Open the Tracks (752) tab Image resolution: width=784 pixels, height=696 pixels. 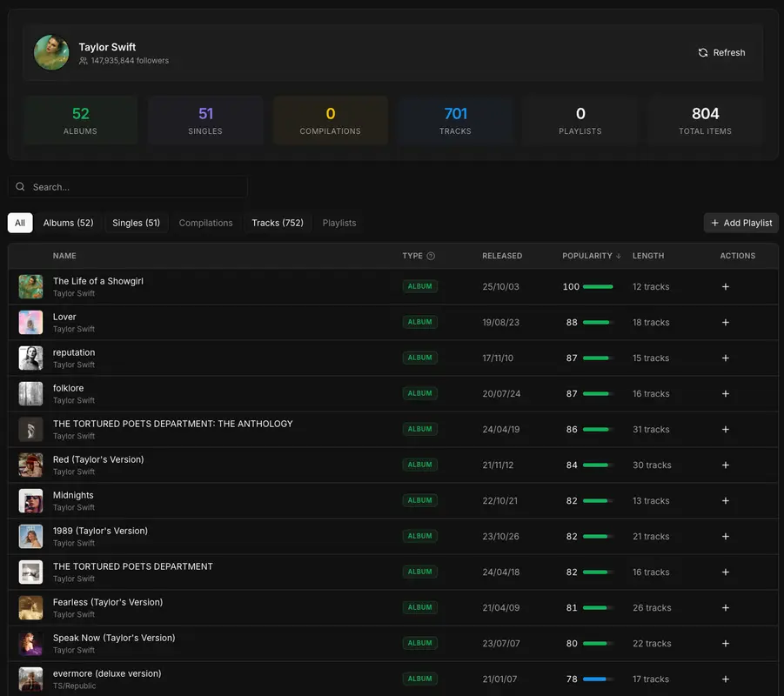277,223
